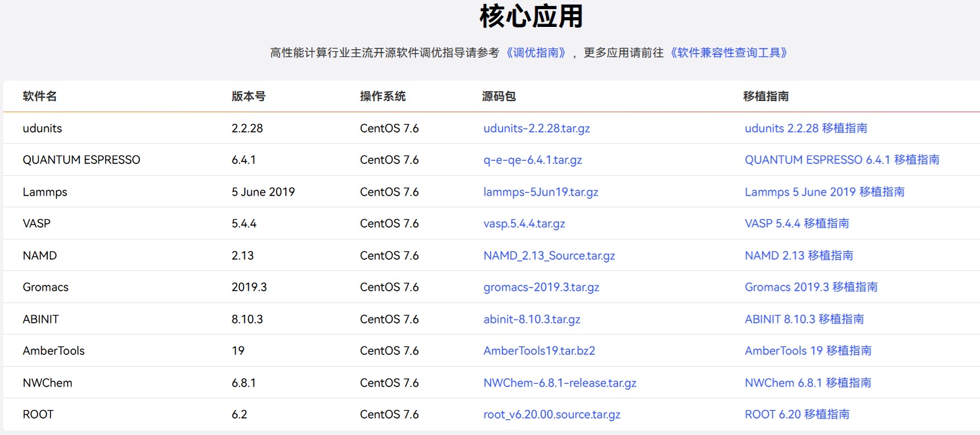
Task: Select the VASP software name cell
Action: click(37, 224)
